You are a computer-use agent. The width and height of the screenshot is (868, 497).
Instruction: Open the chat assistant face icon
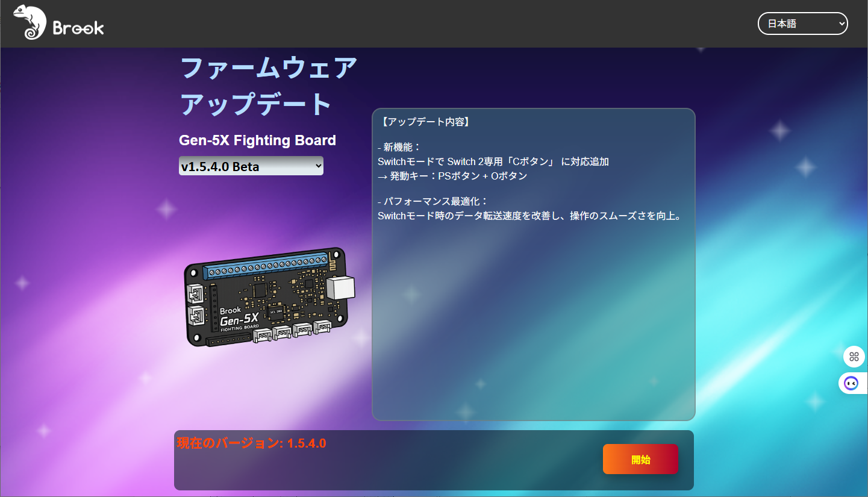tap(851, 383)
